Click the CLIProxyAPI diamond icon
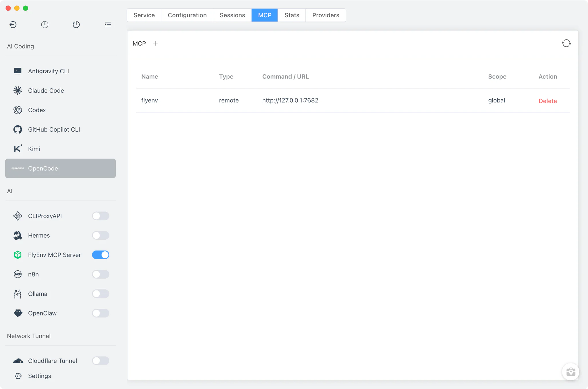588x389 pixels. coord(18,216)
